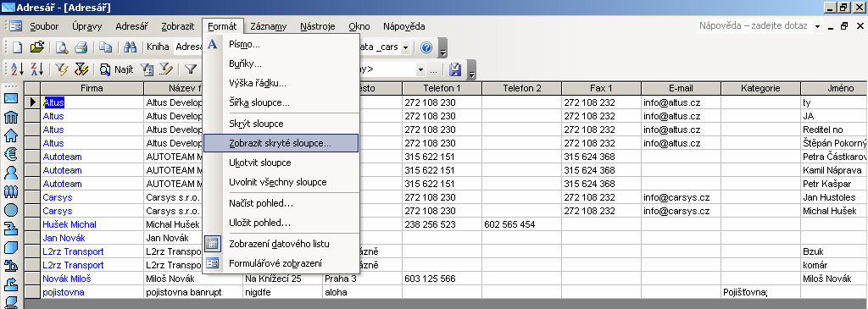The width and height of the screenshot is (868, 309).
Task: Click the blue Help question mark icon
Action: 426,47
